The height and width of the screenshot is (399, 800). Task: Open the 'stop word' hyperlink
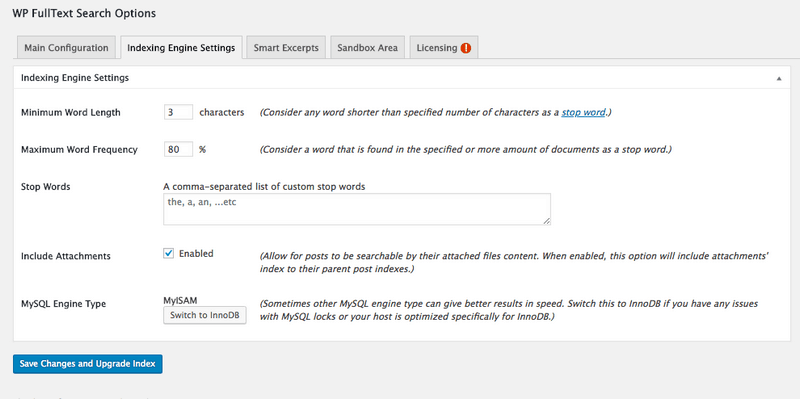[x=583, y=113]
